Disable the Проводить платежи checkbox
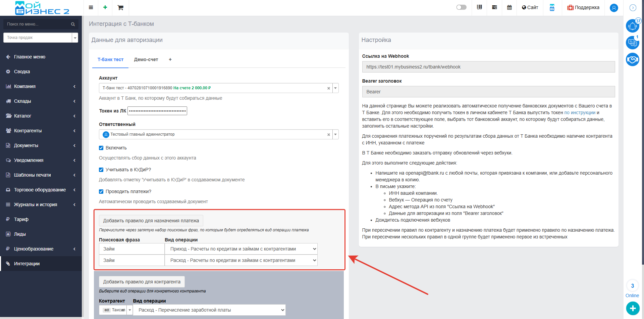The width and height of the screenshot is (644, 319). 101,192
